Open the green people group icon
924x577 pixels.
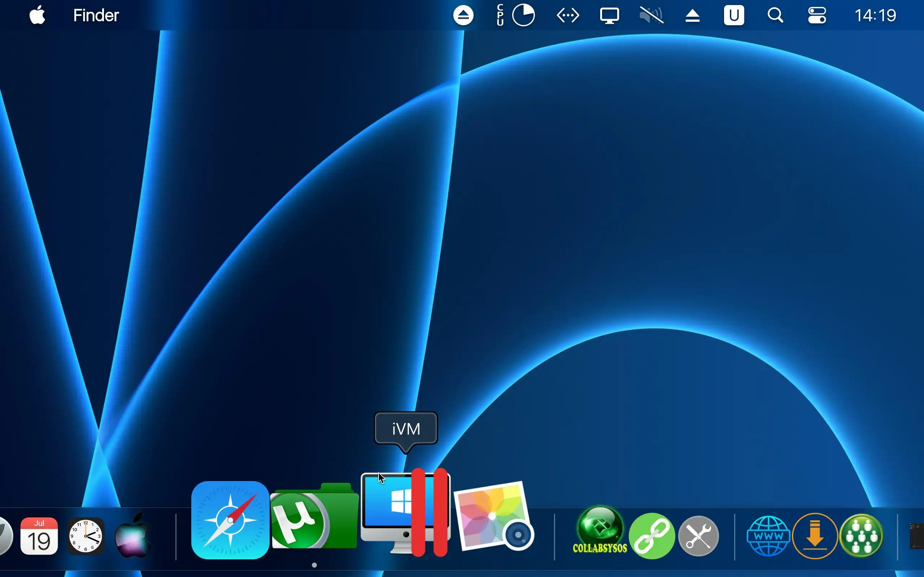(x=862, y=536)
